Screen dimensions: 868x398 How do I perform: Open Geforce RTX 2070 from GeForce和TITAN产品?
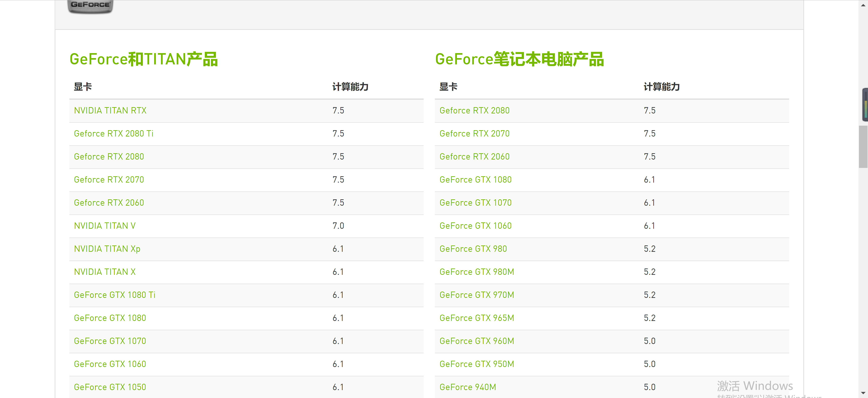pyautogui.click(x=109, y=180)
